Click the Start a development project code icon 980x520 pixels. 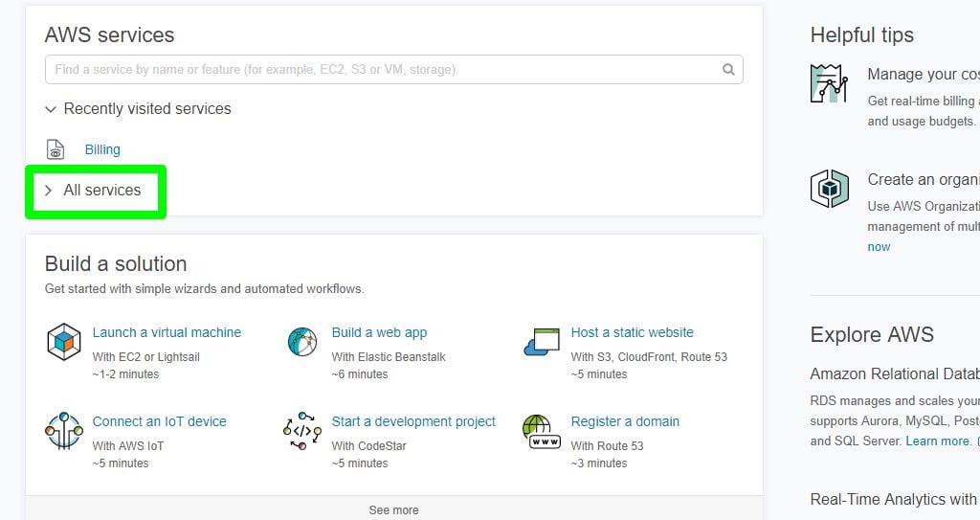point(302,431)
